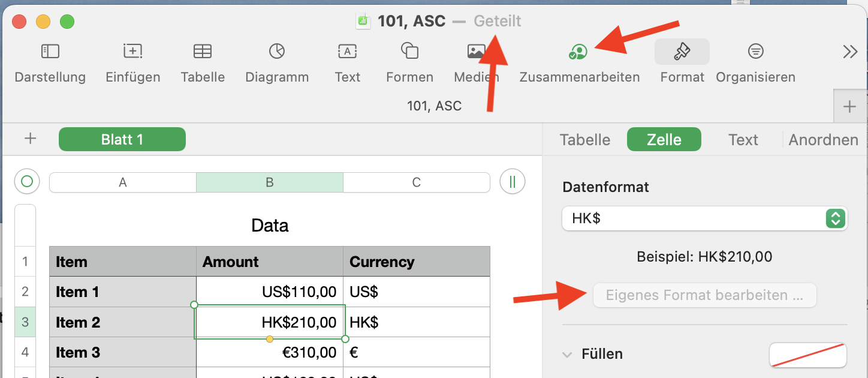Insert a chart via Diagramm icon
Viewport: 868px width, 378px height.
276,52
